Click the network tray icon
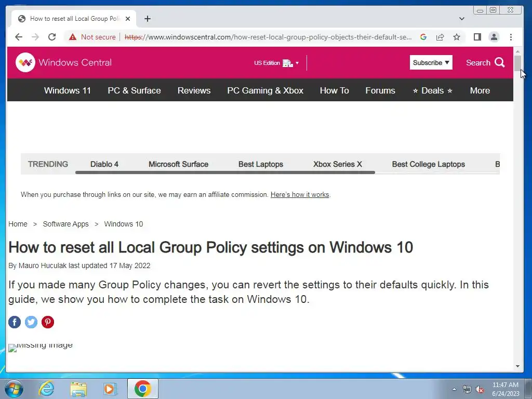The height and width of the screenshot is (399, 532). [x=467, y=389]
